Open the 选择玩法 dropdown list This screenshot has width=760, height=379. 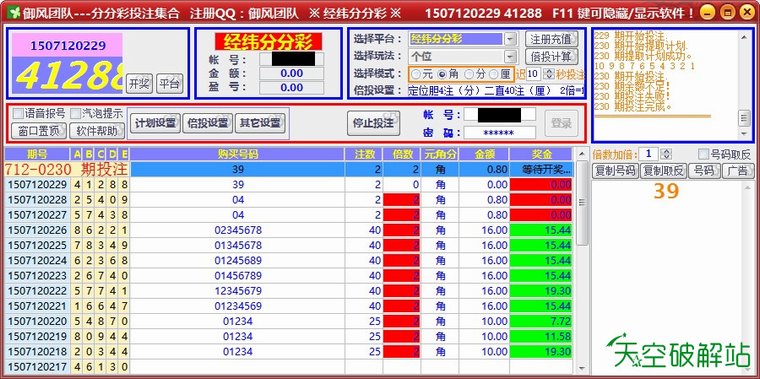[x=511, y=57]
